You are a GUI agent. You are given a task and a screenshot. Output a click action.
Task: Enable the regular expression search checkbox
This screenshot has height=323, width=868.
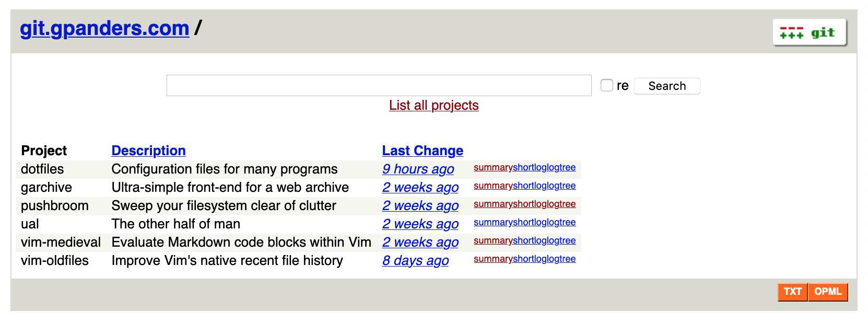pos(606,85)
